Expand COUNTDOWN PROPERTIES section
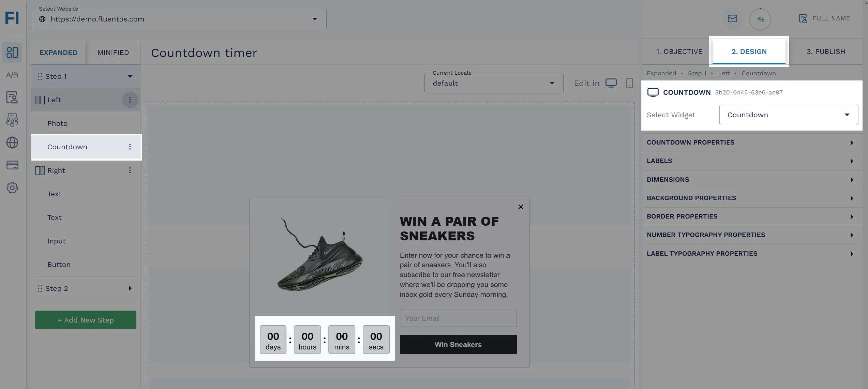The width and height of the screenshot is (868, 389). (x=752, y=143)
